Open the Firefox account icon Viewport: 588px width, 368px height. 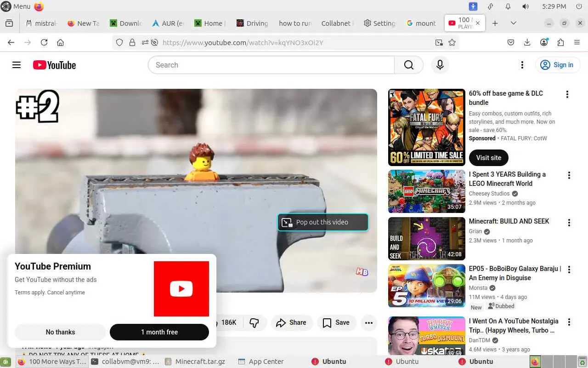pyautogui.click(x=544, y=42)
